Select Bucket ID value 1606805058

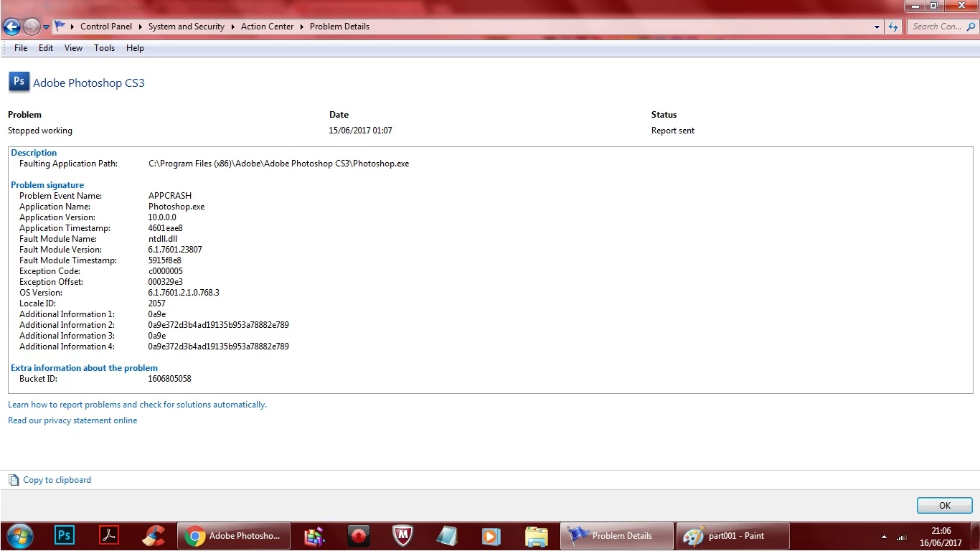tap(169, 379)
